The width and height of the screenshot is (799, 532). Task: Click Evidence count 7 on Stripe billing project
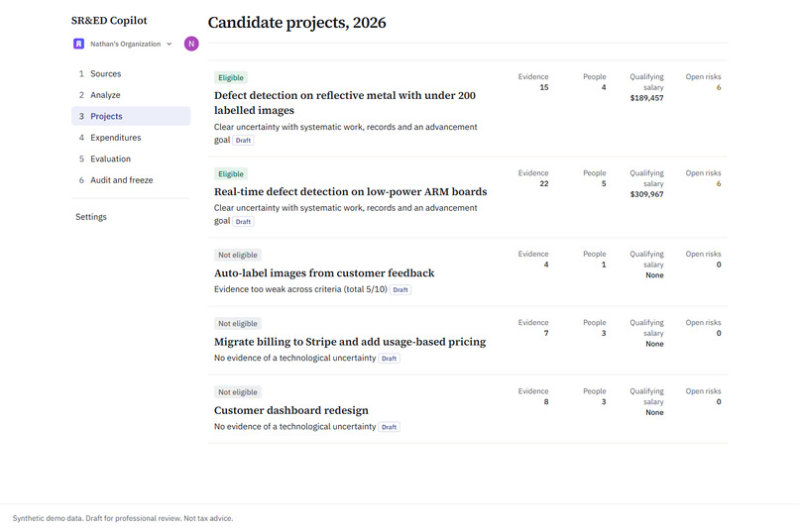(546, 334)
